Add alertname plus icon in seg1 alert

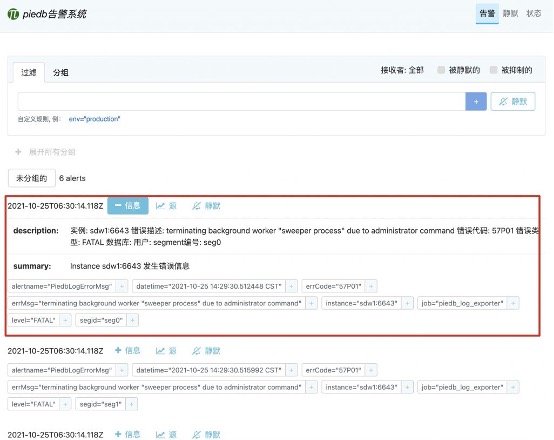(x=122, y=370)
